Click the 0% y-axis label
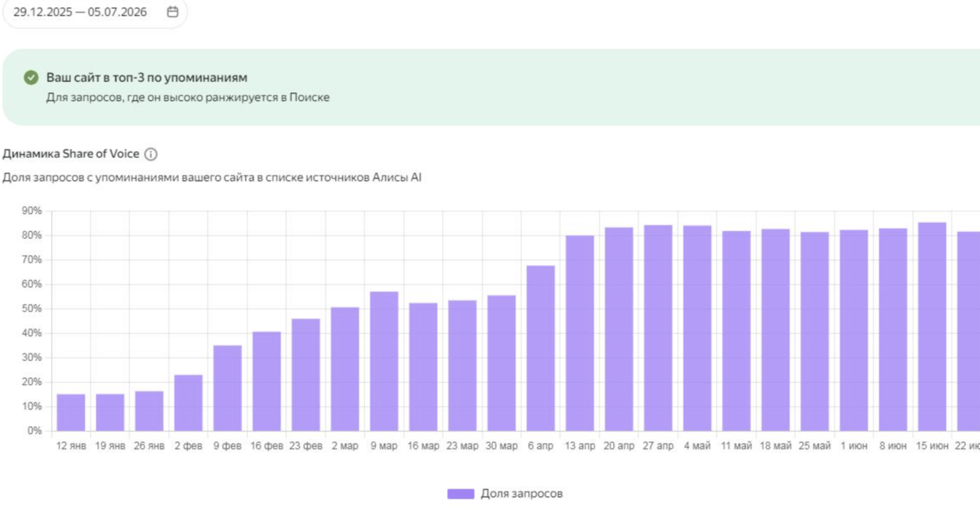Screen dimensions: 980x510 click(34, 431)
